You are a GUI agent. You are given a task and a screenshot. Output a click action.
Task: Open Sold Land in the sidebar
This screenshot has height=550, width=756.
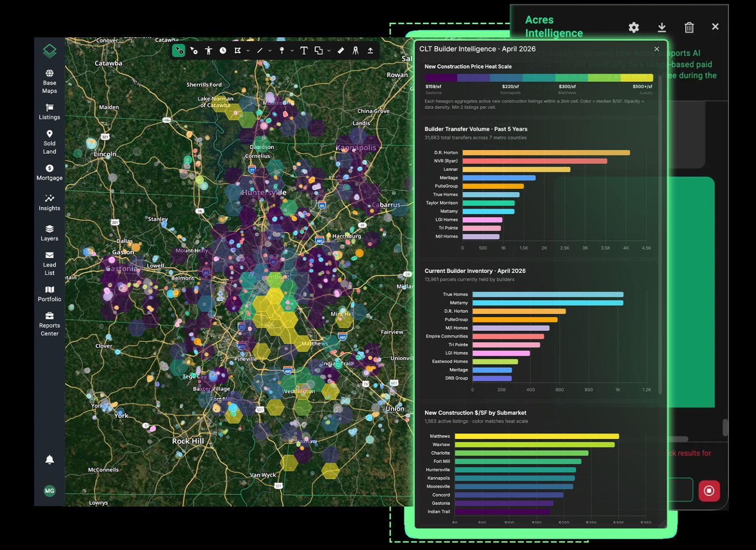tap(50, 142)
